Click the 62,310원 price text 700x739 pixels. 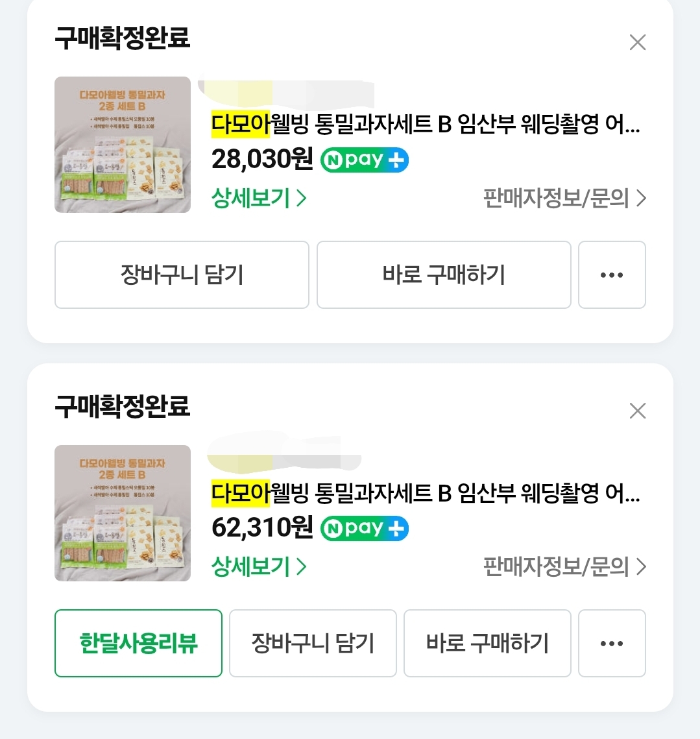click(x=262, y=527)
